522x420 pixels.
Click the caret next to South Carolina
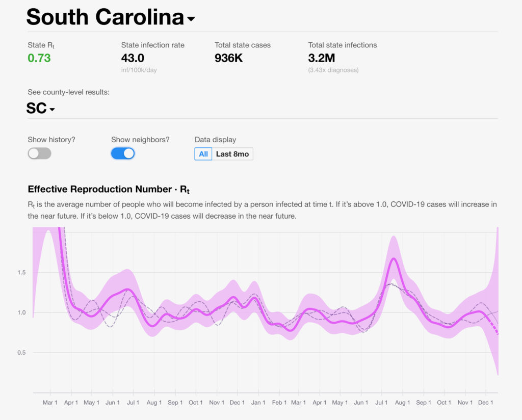click(x=191, y=19)
